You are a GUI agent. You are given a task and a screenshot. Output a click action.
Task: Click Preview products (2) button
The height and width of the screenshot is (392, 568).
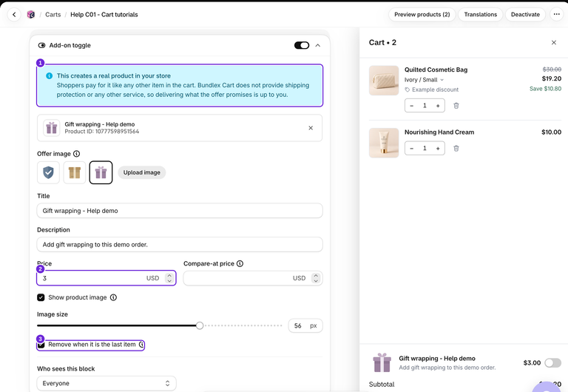click(x=422, y=15)
